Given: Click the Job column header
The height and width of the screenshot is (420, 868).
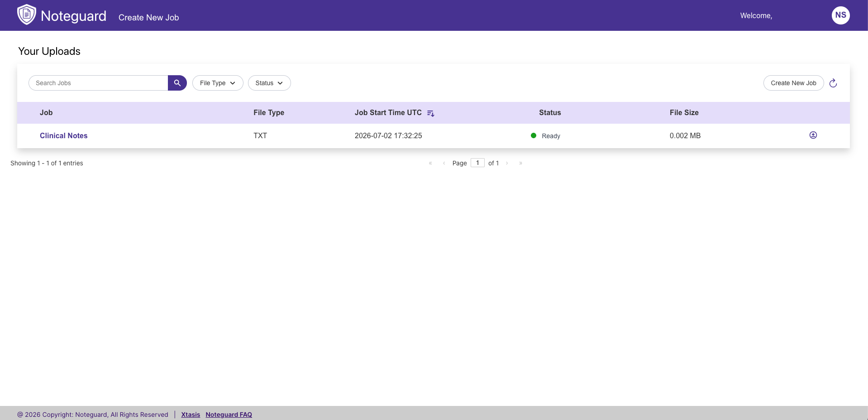Looking at the screenshot, I should [46, 112].
